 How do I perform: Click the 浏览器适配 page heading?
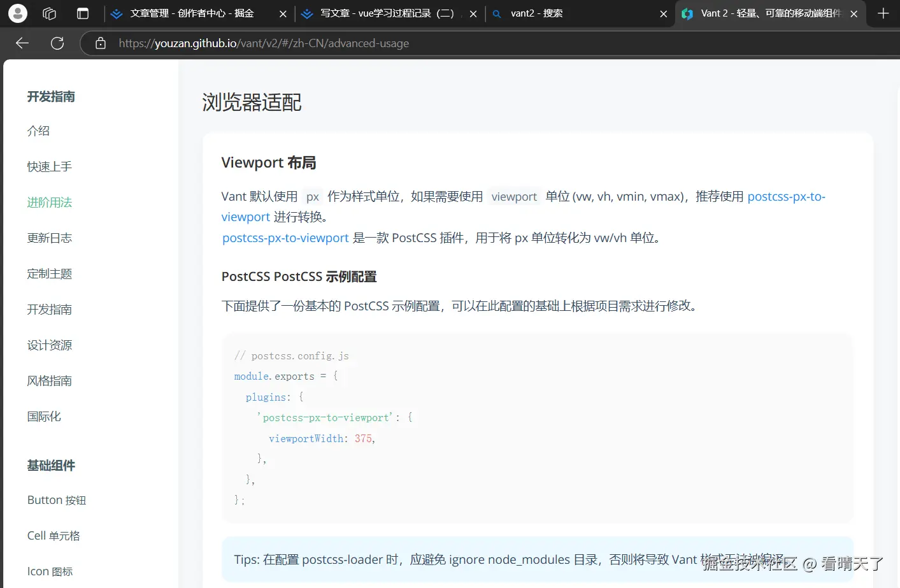tap(252, 102)
